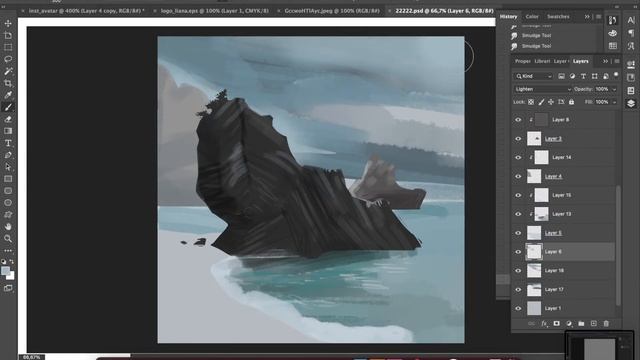Toggle visibility of Layer 4
The height and width of the screenshot is (360, 640).
tap(518, 176)
